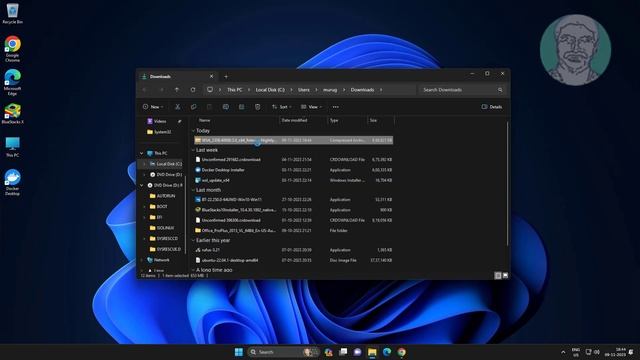Image resolution: width=640 pixels, height=360 pixels.
Task: Switch to the large thumbnails view icon
Action: (x=505, y=276)
